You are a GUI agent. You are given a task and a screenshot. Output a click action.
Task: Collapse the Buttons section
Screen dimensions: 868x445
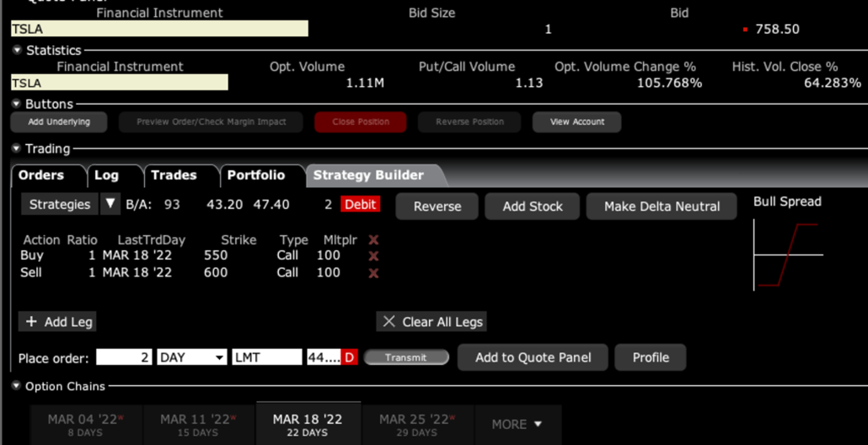click(x=18, y=105)
